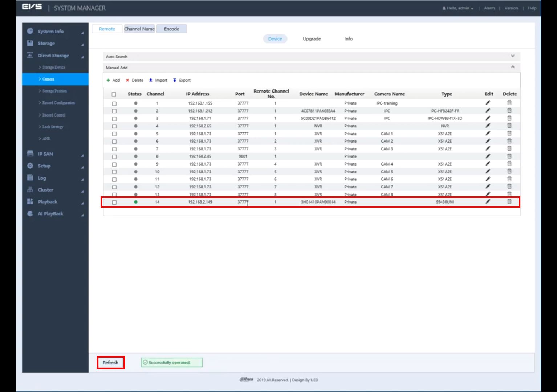The image size is (557, 392).
Task: Collapse the Manual Add section
Action: point(512,67)
